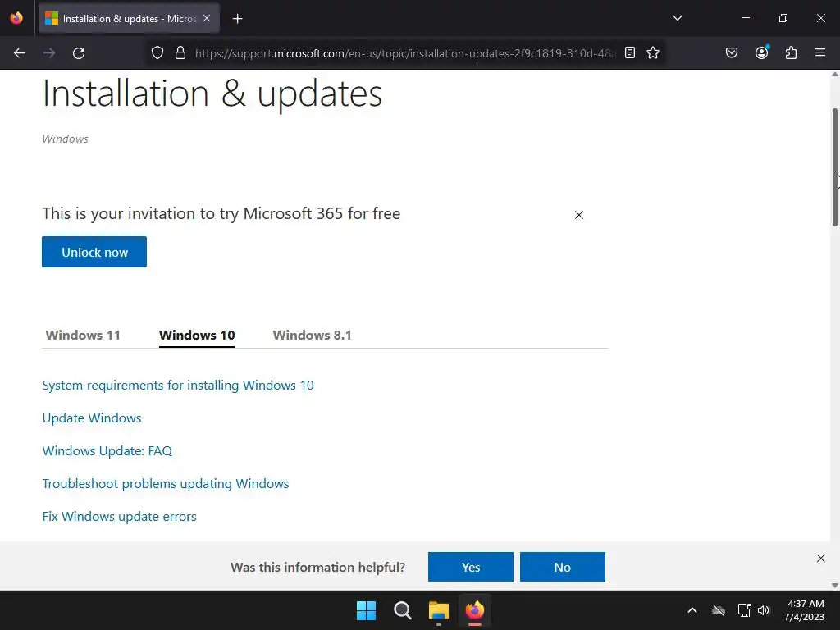This screenshot has height=630, width=840.
Task: Click the OneDrive cloud tray icon
Action: (x=719, y=610)
